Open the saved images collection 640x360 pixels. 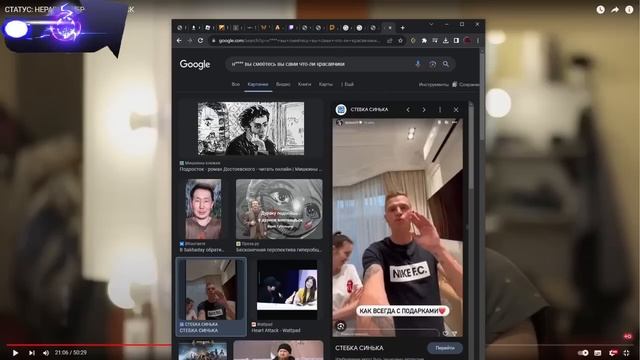click(466, 84)
